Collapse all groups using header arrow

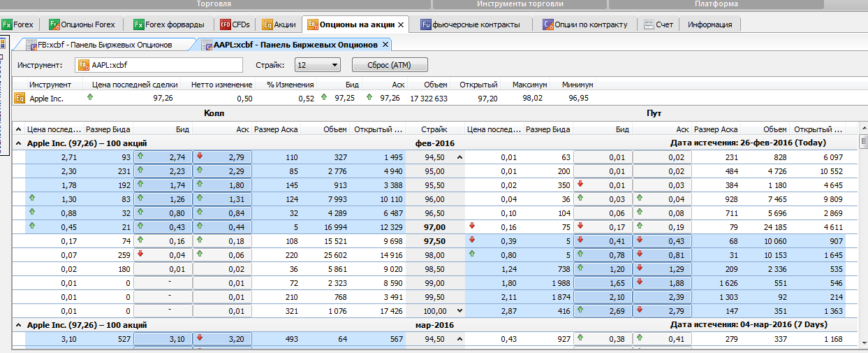coord(18,129)
